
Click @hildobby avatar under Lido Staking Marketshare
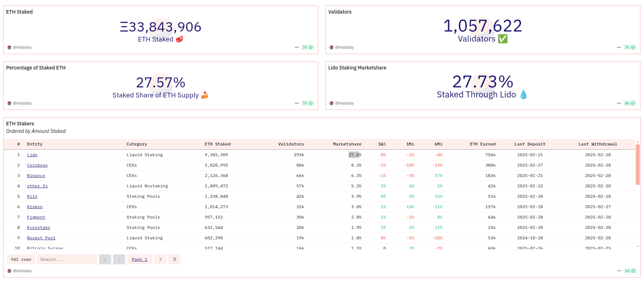pyautogui.click(x=332, y=103)
